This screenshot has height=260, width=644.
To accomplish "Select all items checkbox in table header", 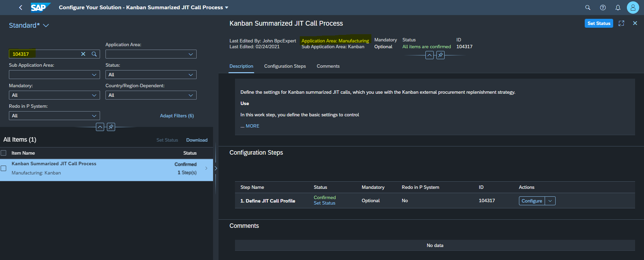I will click(3, 153).
